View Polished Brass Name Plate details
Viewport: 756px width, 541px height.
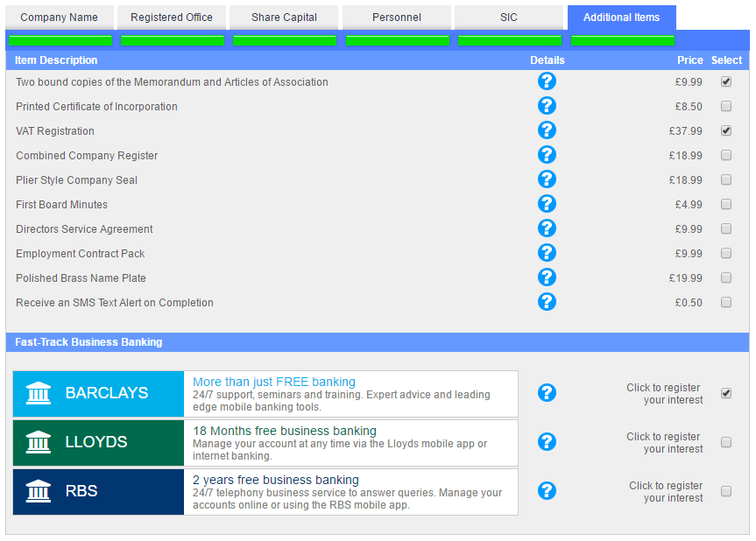click(547, 278)
